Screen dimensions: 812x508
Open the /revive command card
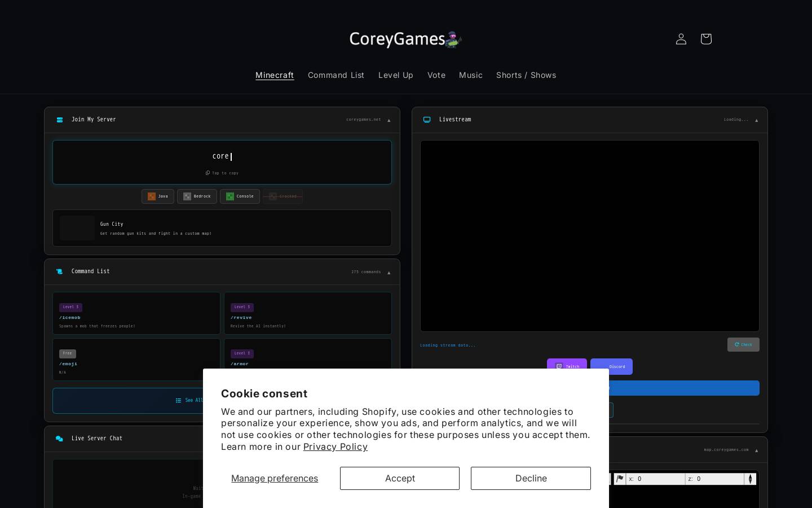308,313
